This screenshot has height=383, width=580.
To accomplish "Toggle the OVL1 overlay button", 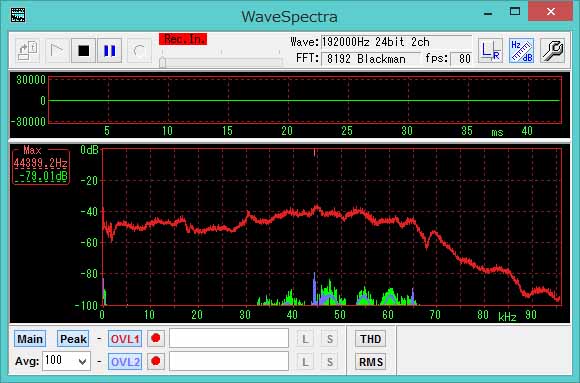I will (125, 339).
